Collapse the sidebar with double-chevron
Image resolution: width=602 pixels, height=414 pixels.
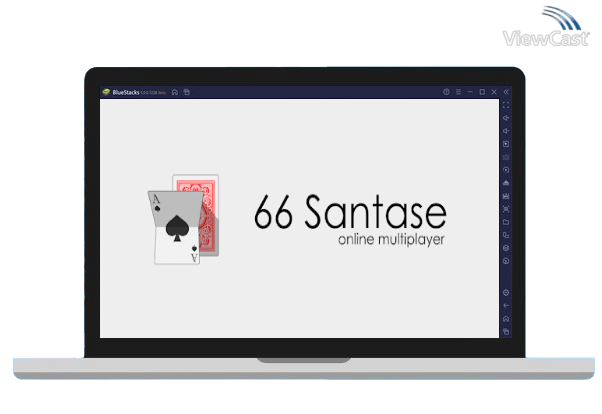[x=506, y=92]
